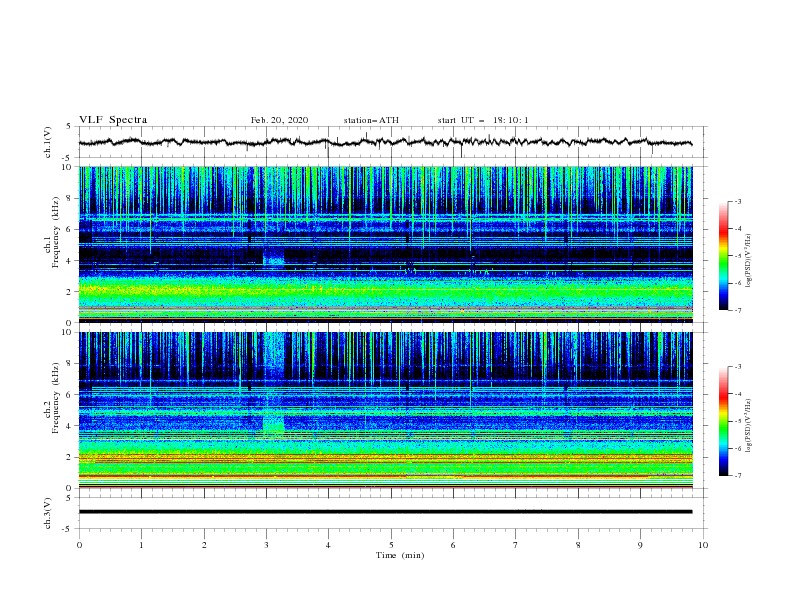The height and width of the screenshot is (612, 792).
Task: Click the -3 tick on ch.2 colorbar
Action: (x=737, y=367)
